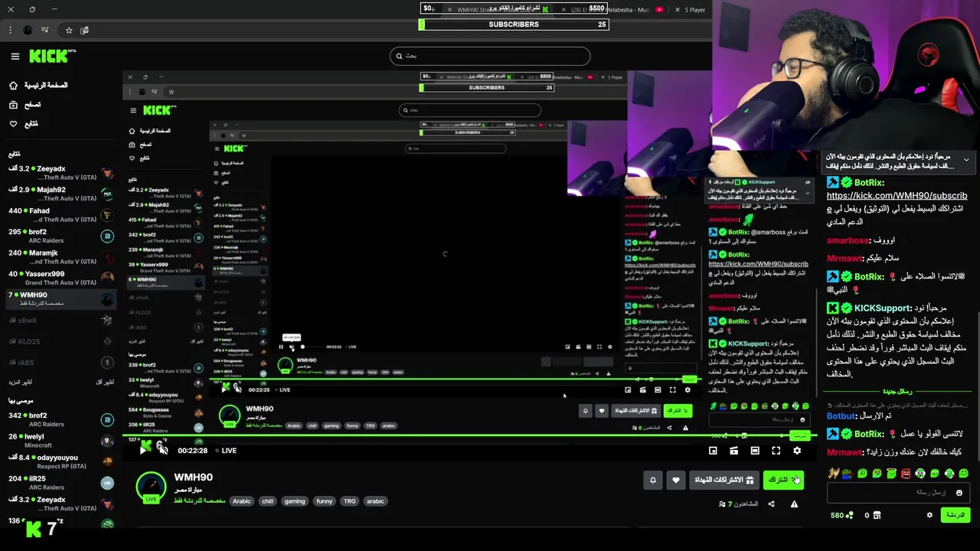
Task: Enter fullscreen in the player
Action: (776, 451)
